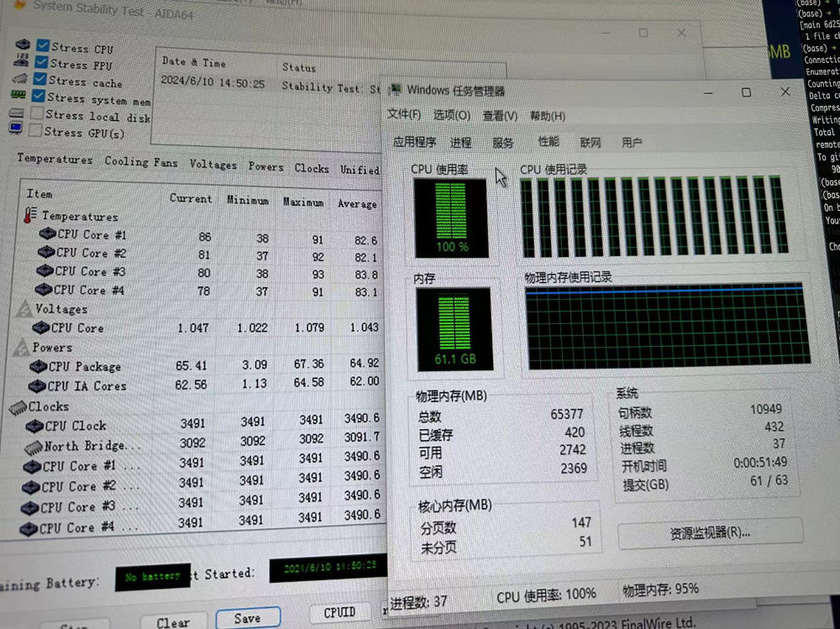Image resolution: width=840 pixels, height=629 pixels.
Task: Click the CPU Package current value 65.41
Action: click(x=191, y=366)
